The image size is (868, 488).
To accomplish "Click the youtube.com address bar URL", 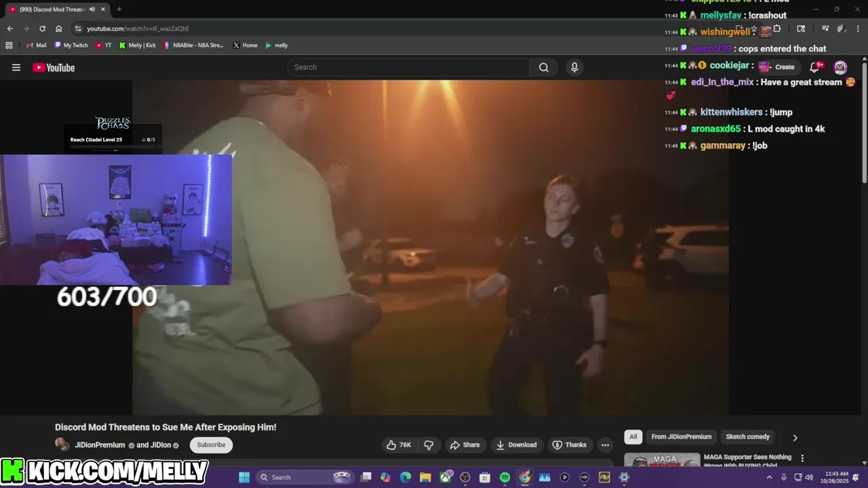I will pos(138,28).
